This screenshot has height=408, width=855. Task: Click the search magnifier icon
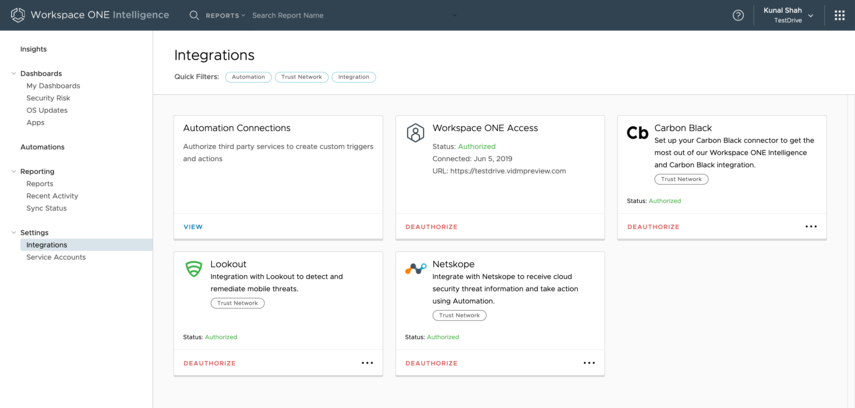tap(194, 15)
